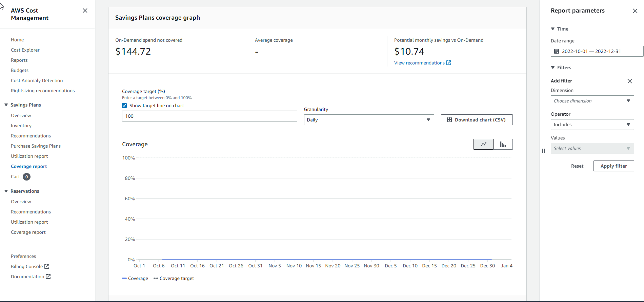Toggle Coverage series in chart legend
644x302 pixels.
pyautogui.click(x=135, y=278)
